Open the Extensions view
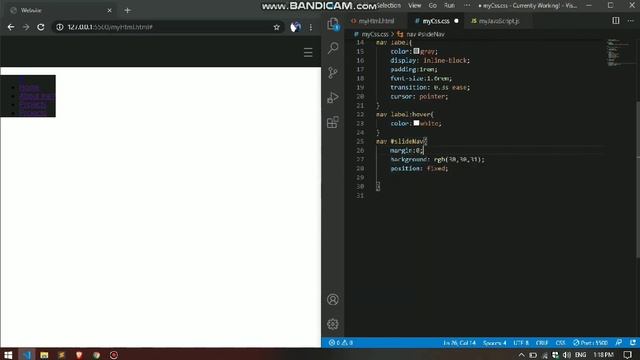 [x=333, y=122]
